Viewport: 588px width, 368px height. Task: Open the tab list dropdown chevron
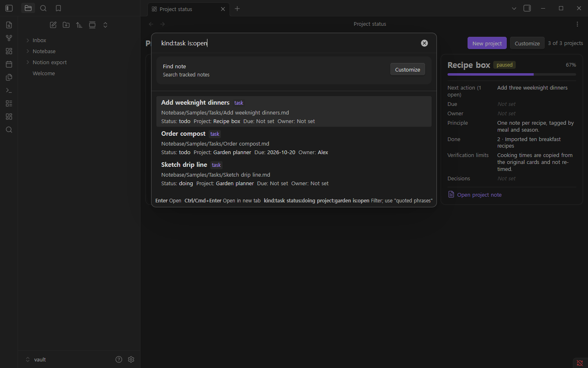coord(514,8)
